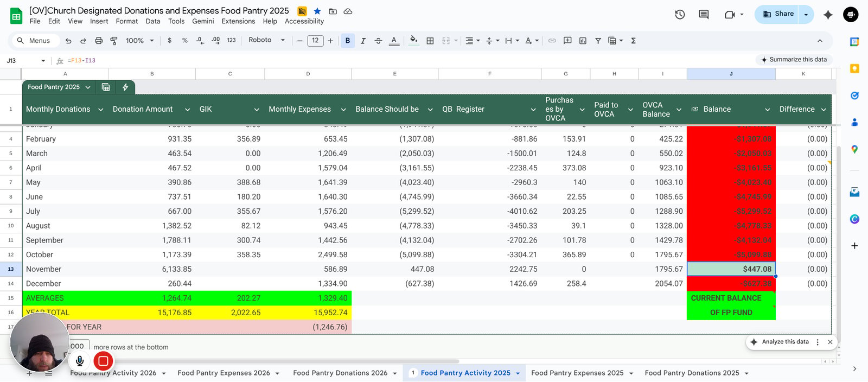The height and width of the screenshot is (382, 868).
Task: Format selection as currency
Action: click(170, 41)
